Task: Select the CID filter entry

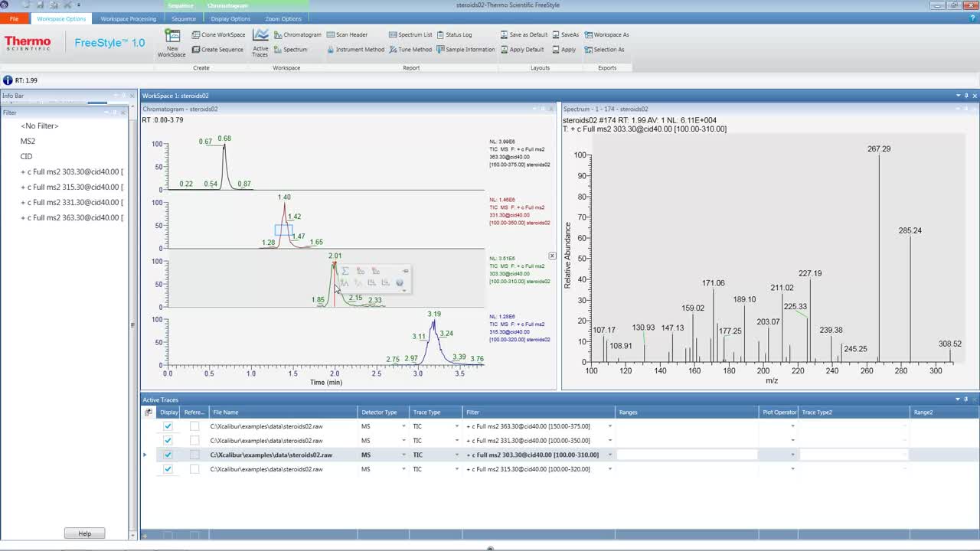Action: click(x=26, y=156)
